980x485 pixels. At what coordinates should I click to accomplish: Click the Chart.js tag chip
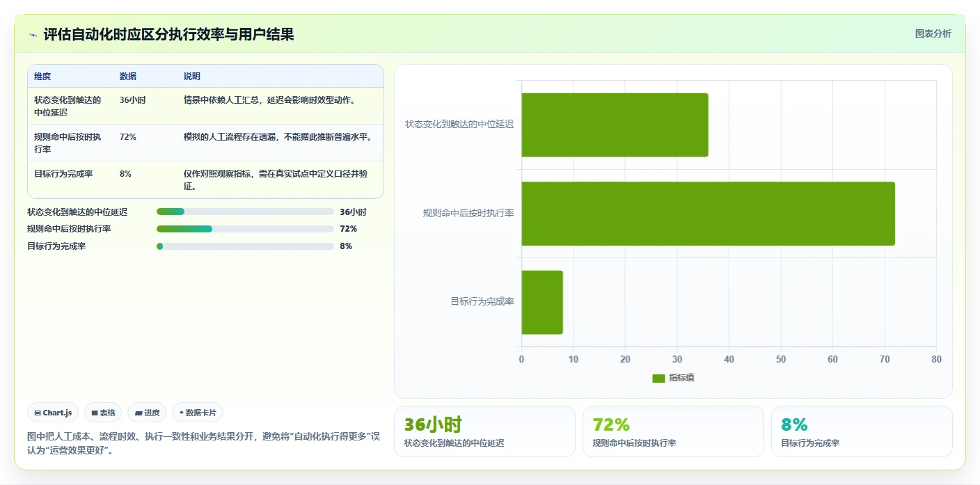pyautogui.click(x=54, y=413)
